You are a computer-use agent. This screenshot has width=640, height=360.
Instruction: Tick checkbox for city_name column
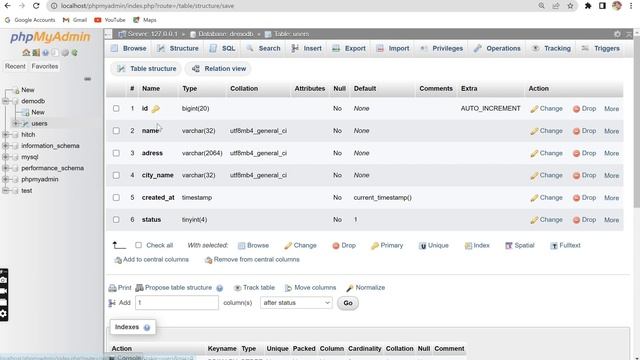point(116,175)
